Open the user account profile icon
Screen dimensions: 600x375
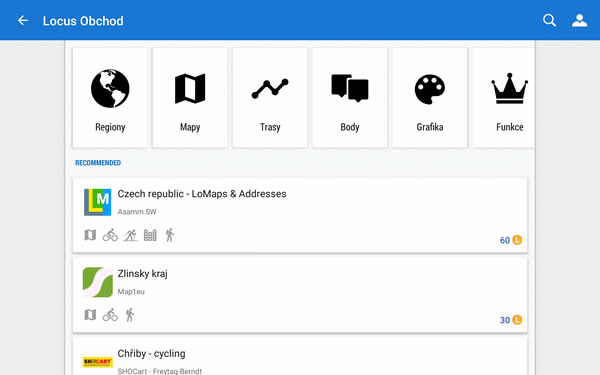579,20
